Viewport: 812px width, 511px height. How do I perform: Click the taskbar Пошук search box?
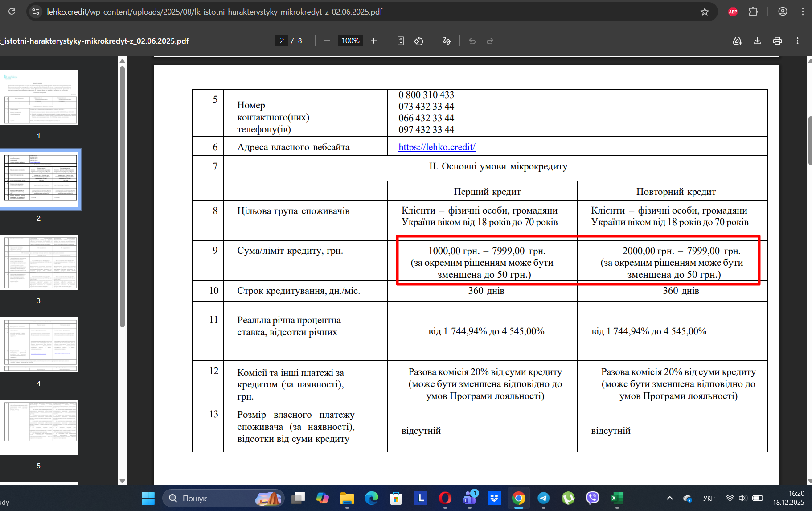[223, 498]
